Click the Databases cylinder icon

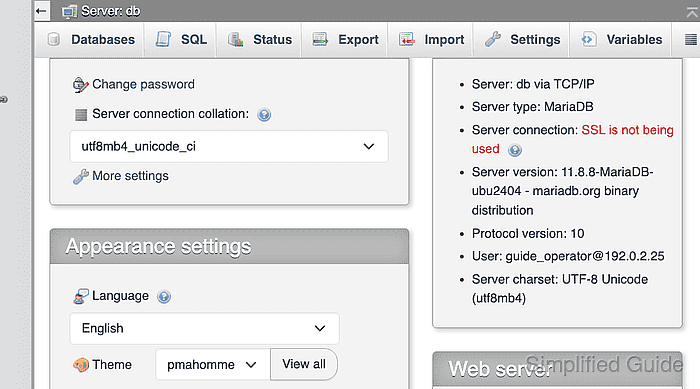(54, 39)
